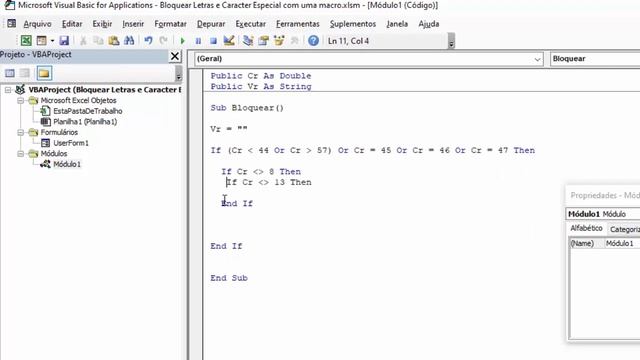
Task: Open the Ajuda menu
Action: pos(429,24)
